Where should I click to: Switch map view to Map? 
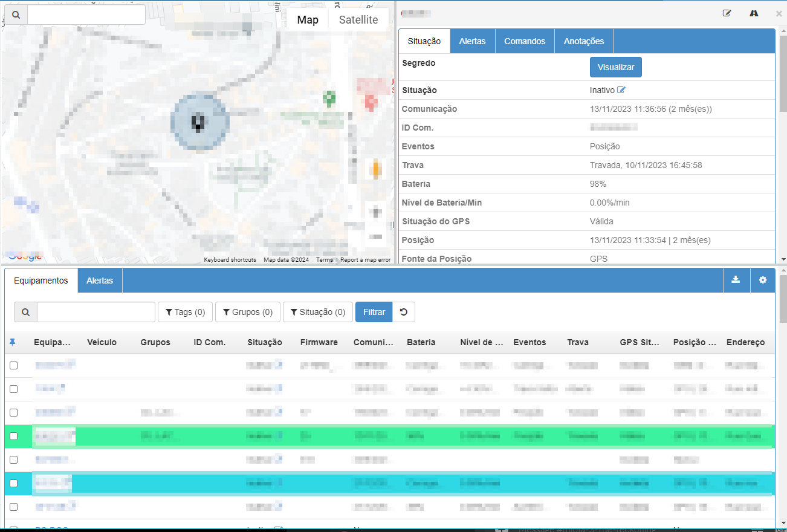click(x=308, y=20)
